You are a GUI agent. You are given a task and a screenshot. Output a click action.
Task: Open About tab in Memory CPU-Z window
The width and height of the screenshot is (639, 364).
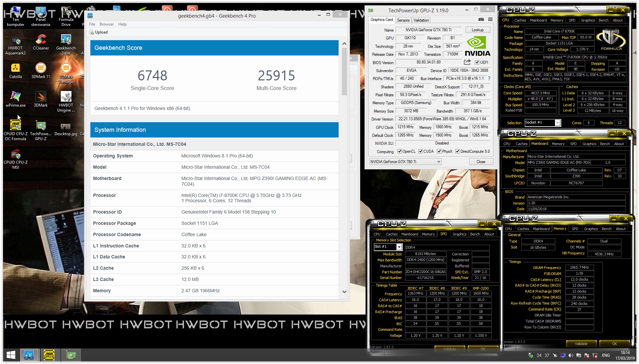(621, 229)
